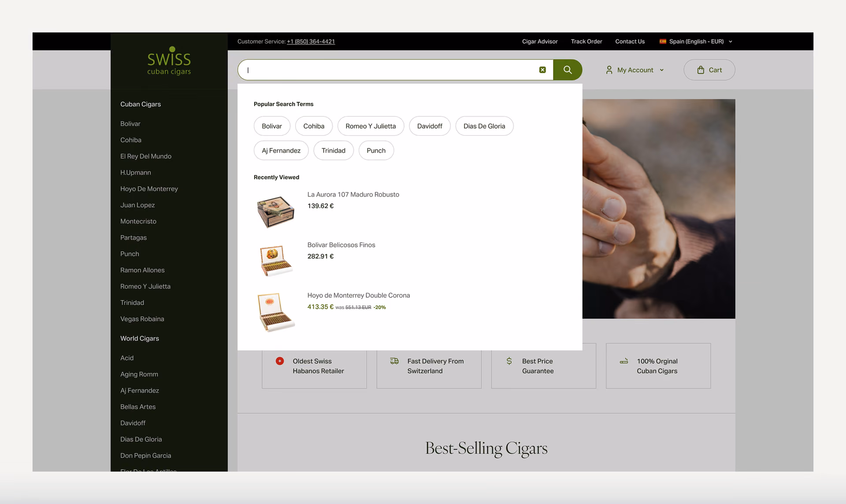Expand the Spain (English - EUR) region selector
The image size is (846, 504).
pyautogui.click(x=696, y=41)
